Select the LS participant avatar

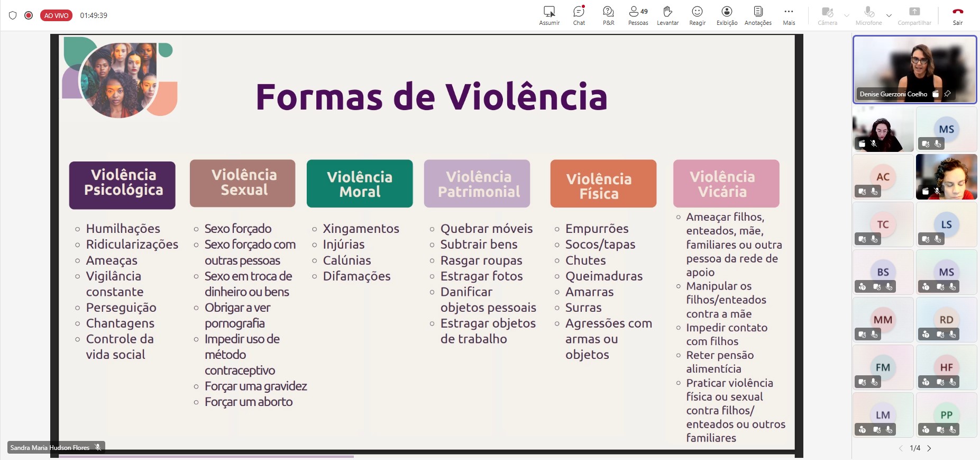(946, 224)
